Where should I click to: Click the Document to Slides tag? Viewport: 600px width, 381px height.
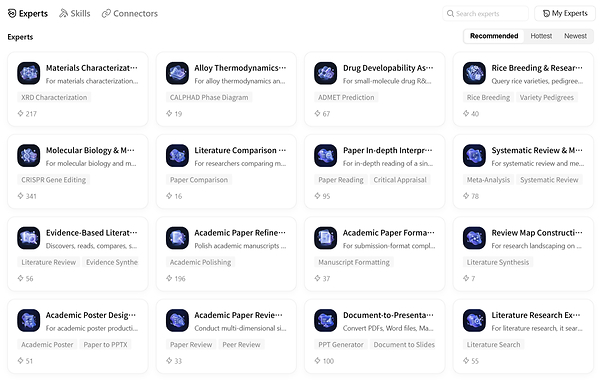404,344
